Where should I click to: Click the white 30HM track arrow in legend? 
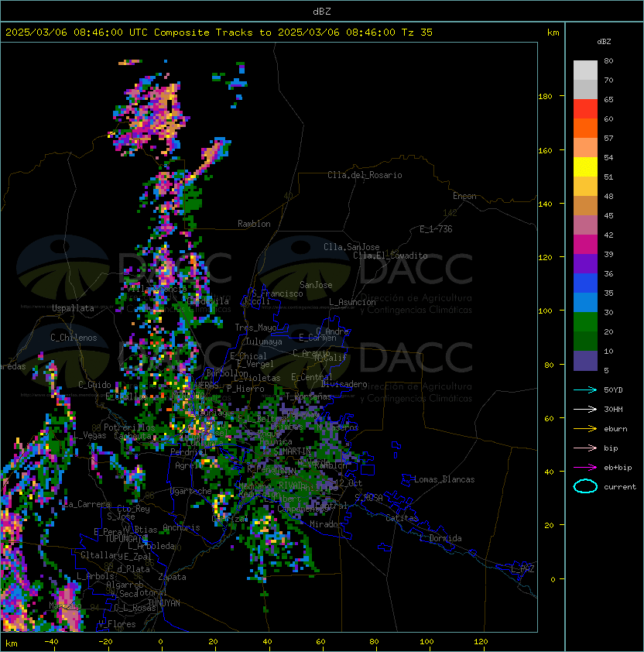(x=585, y=409)
